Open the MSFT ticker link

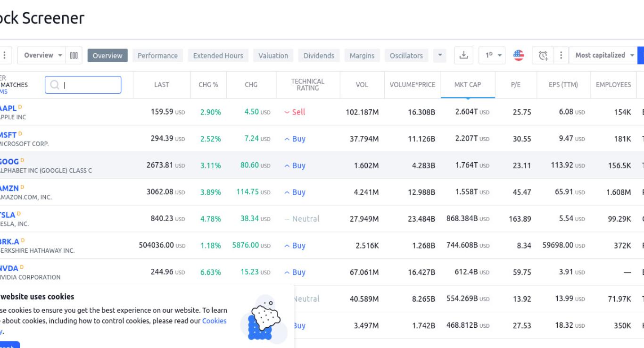click(x=8, y=135)
